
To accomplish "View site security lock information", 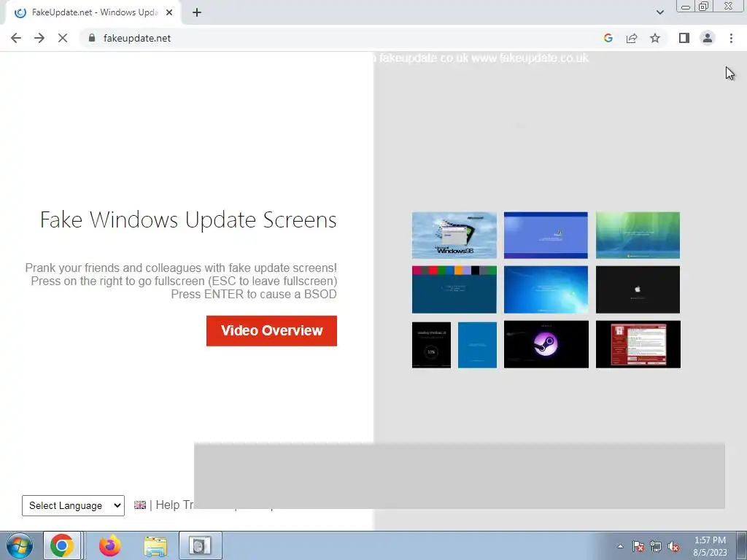I will click(x=92, y=38).
